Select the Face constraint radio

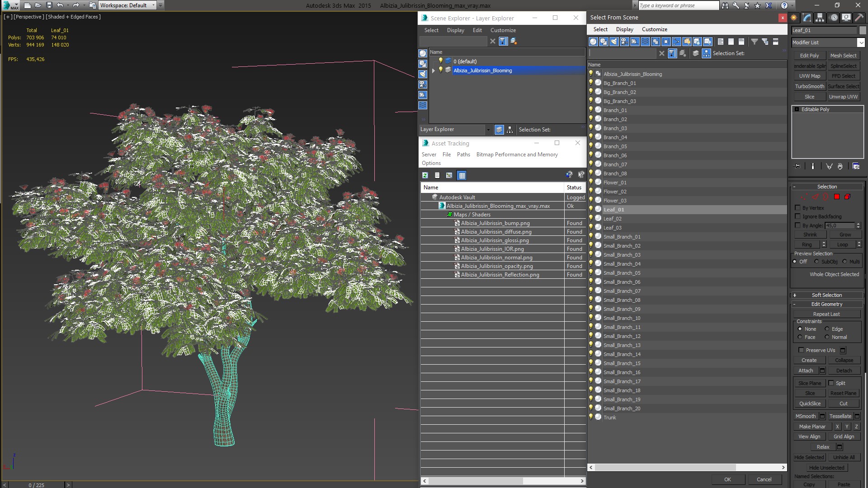point(800,337)
